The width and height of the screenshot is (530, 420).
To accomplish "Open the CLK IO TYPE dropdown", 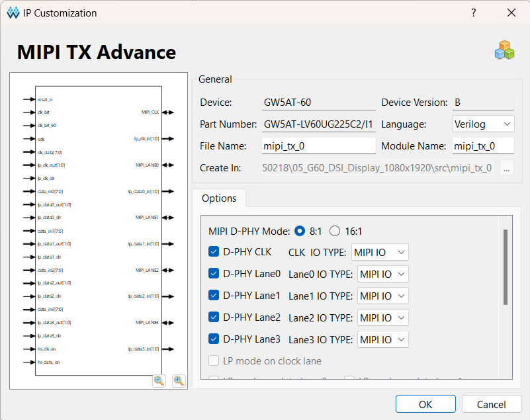I will coord(380,252).
